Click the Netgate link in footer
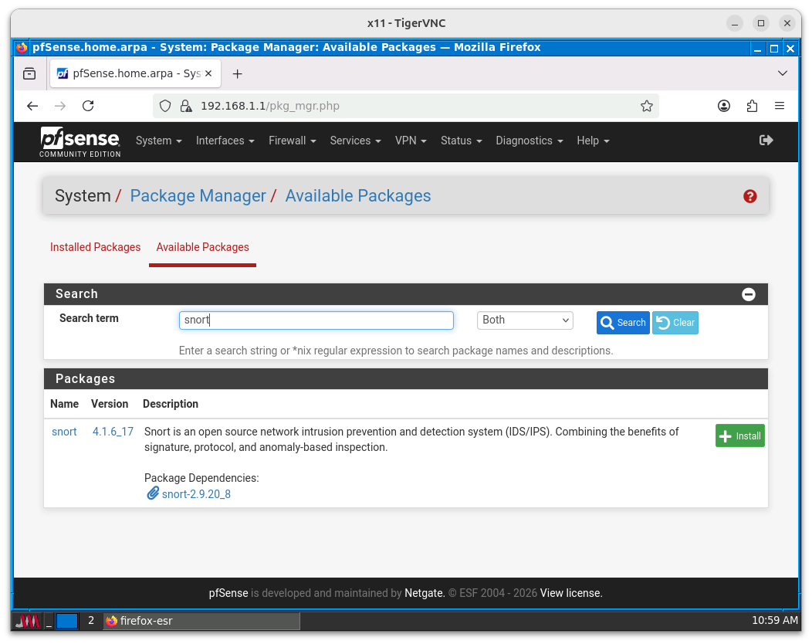Image resolution: width=812 pixels, height=644 pixels. 424,593
